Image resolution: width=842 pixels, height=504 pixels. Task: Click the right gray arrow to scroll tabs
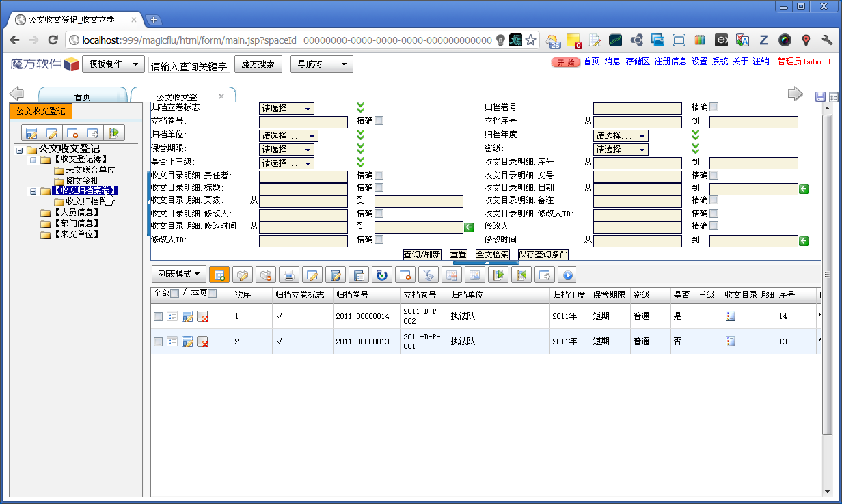click(x=795, y=94)
